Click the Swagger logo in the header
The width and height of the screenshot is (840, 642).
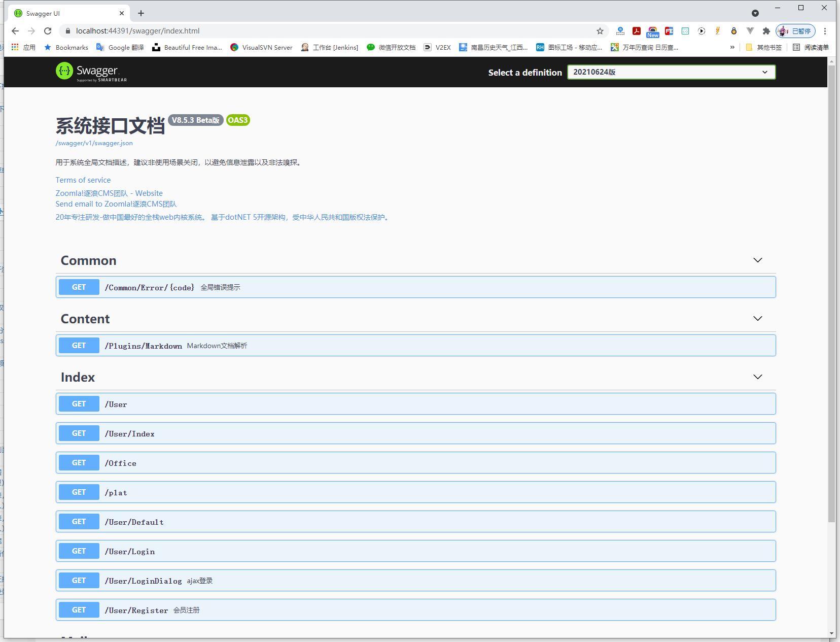[x=90, y=71]
